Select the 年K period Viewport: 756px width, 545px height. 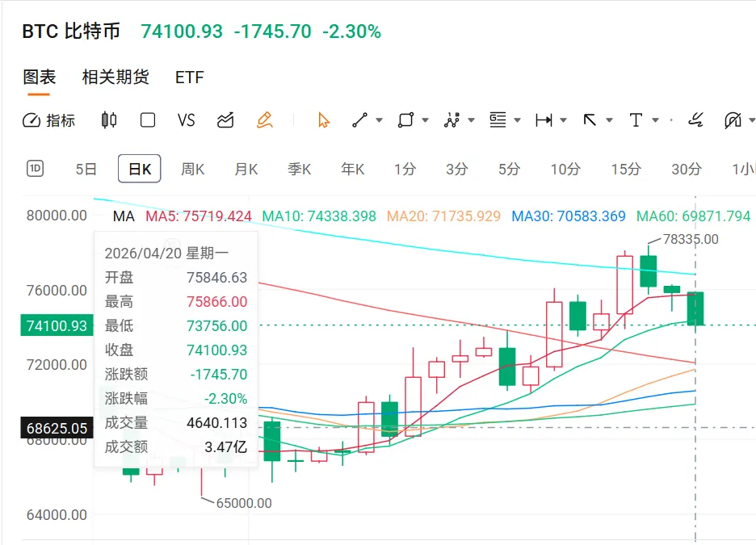point(352,169)
